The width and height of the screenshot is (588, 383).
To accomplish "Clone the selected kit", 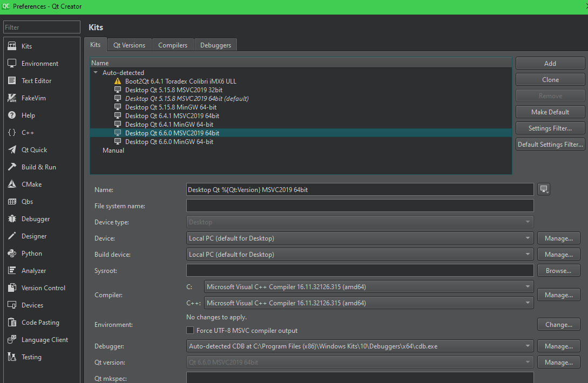I will 550,79.
